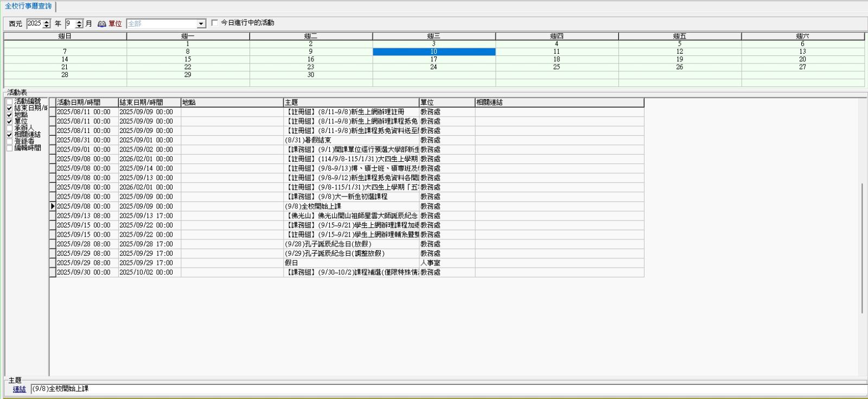Image resolution: width=868 pixels, height=399 pixels.
Task: Click the year input field showing 2025
Action: 34,24
